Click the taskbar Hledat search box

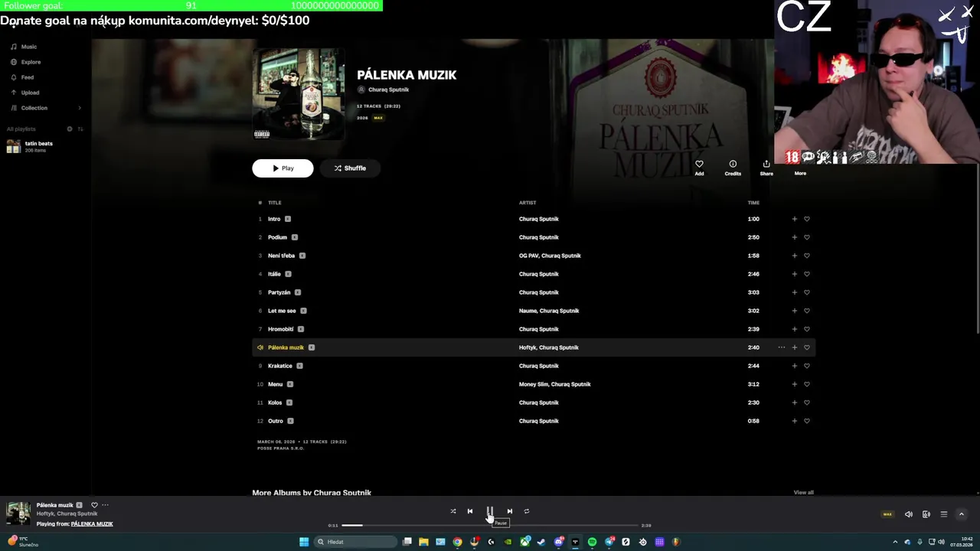356,542
